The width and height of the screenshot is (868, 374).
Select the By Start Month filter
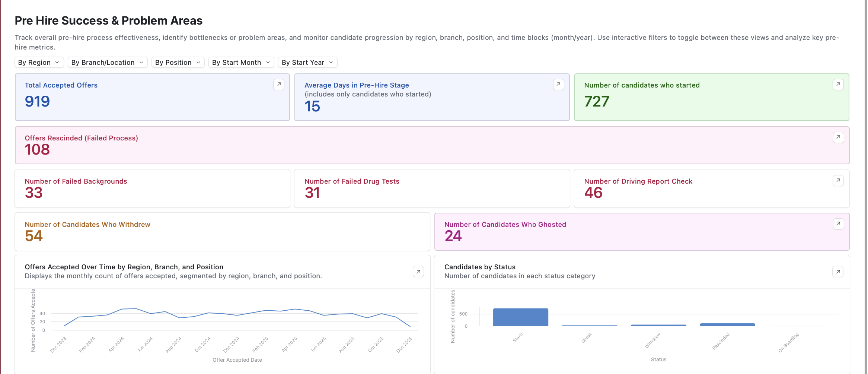pyautogui.click(x=241, y=63)
